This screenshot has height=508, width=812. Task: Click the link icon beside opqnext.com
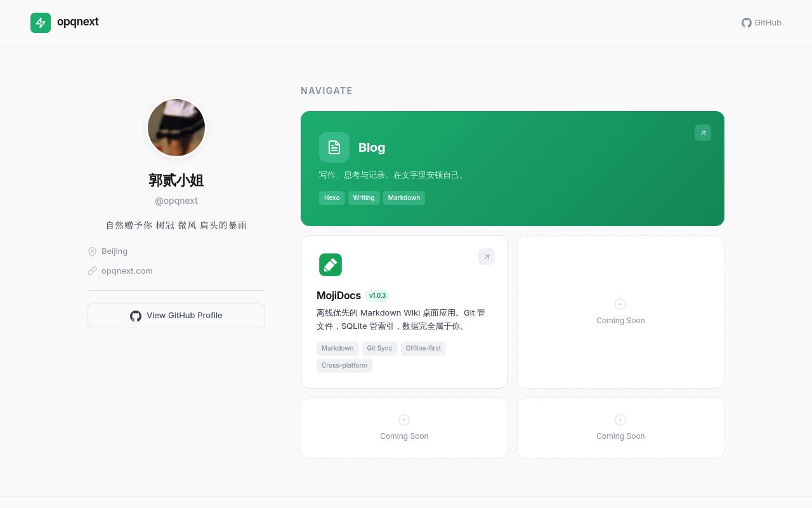tap(93, 271)
